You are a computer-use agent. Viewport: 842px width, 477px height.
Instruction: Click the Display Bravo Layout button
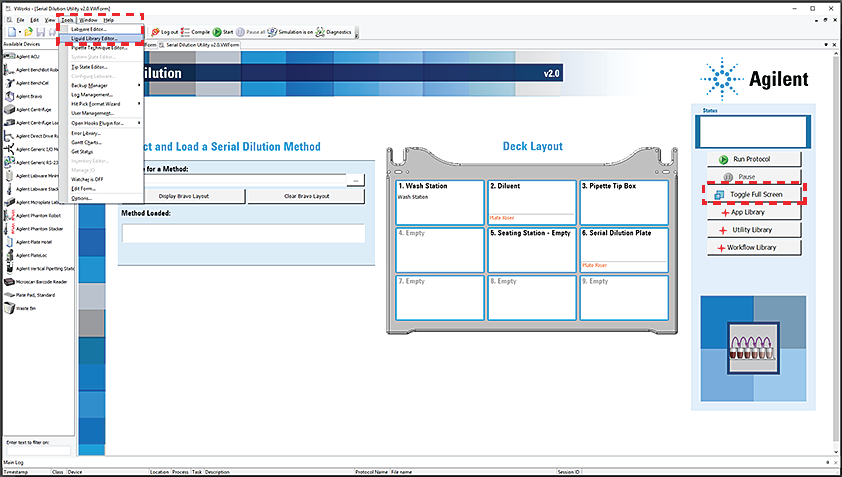pyautogui.click(x=184, y=196)
